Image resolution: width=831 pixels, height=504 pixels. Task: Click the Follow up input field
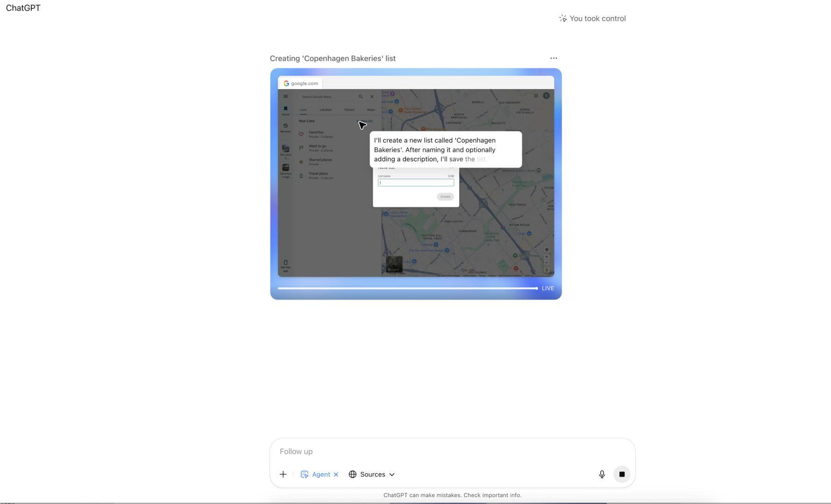coord(452,451)
